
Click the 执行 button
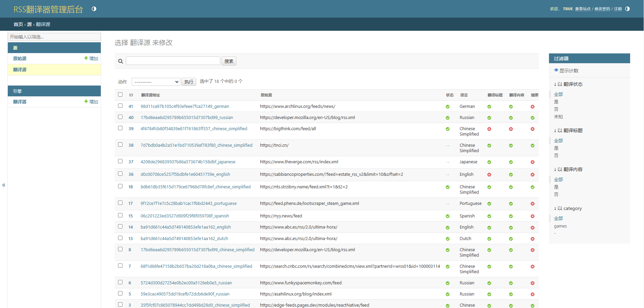pyautogui.click(x=189, y=82)
